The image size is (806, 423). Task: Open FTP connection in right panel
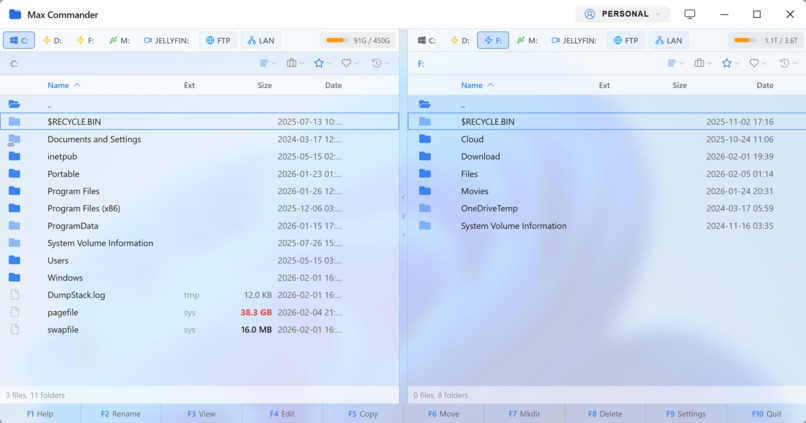click(x=626, y=40)
